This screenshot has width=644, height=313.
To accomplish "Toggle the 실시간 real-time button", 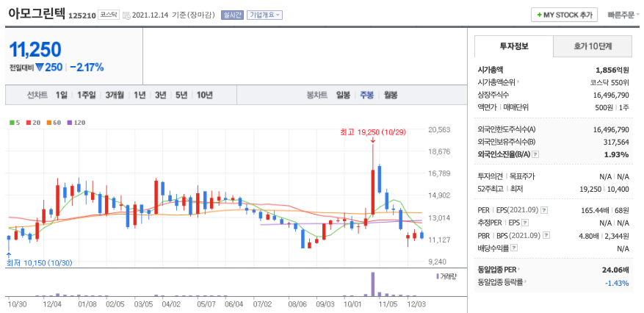I will click(x=233, y=15).
